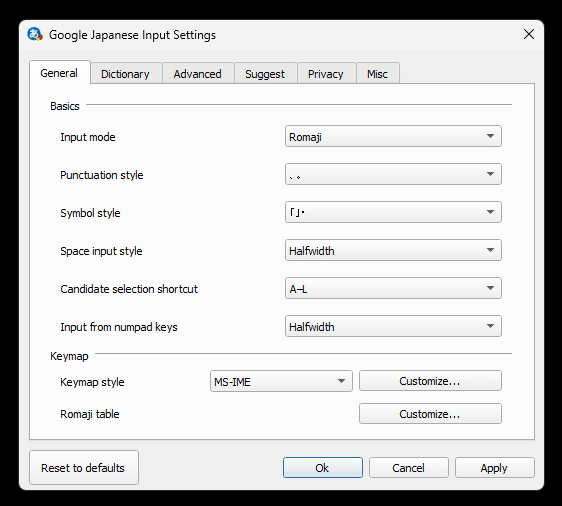Open Candidate selection shortcut dropdown
562x506 pixels.
click(x=393, y=288)
